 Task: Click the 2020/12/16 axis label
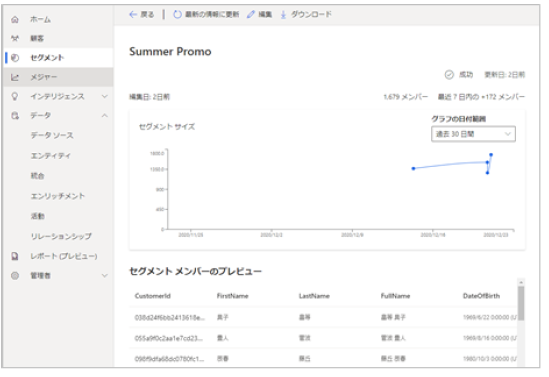(x=433, y=235)
